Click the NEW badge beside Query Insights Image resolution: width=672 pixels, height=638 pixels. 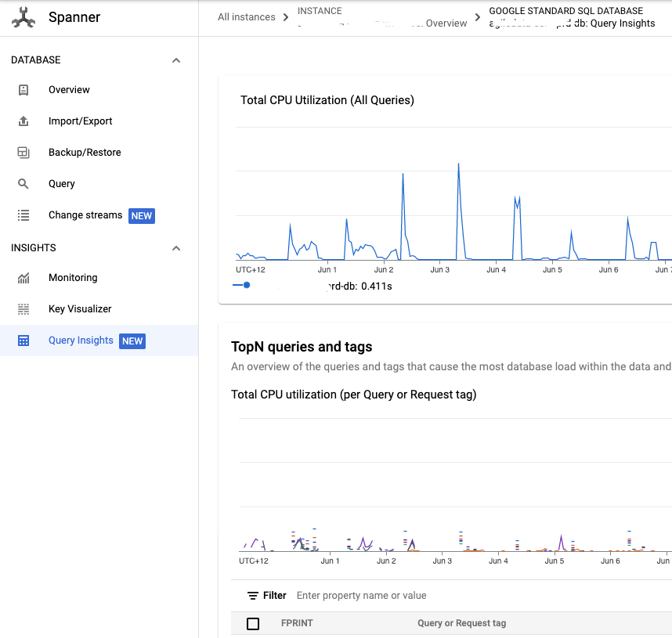tap(132, 341)
